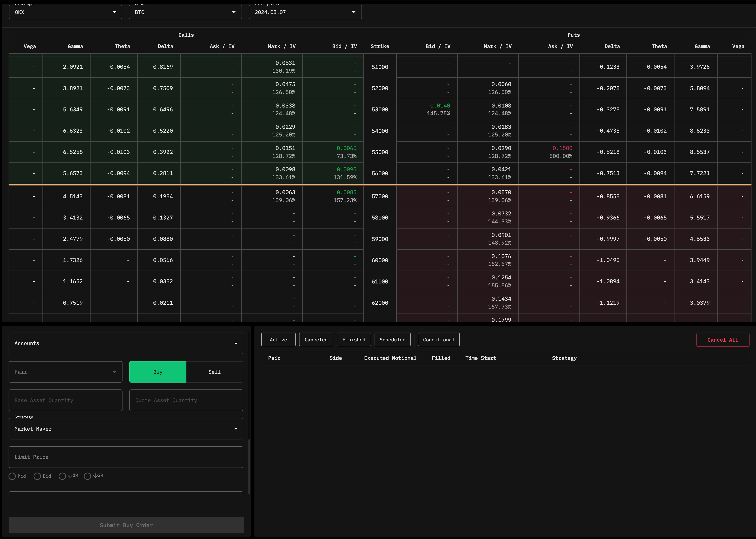This screenshot has width=756, height=539.
Task: Click the Submit Buy Order button
Action: [x=126, y=525]
